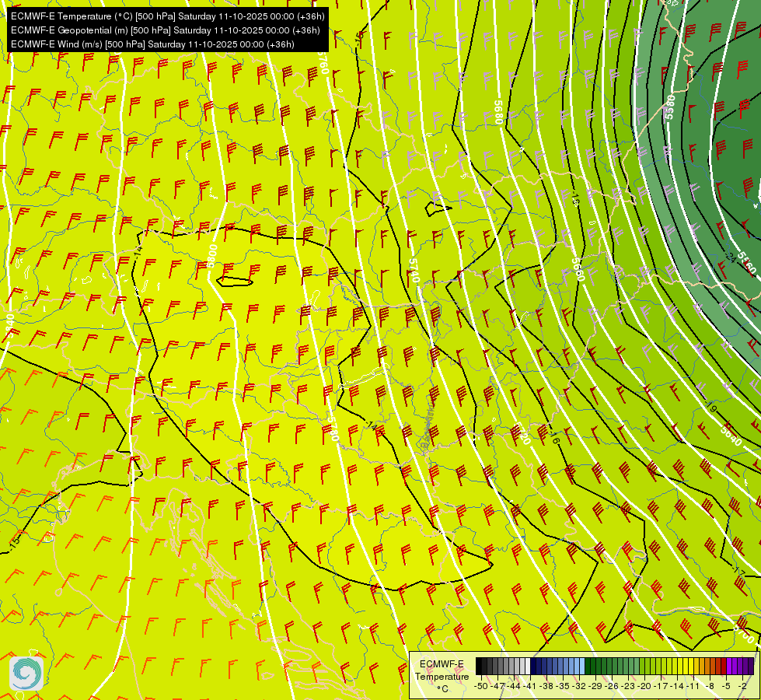Click the 5800 geopotential contour label
This screenshot has height=700, width=761.
pos(212,256)
